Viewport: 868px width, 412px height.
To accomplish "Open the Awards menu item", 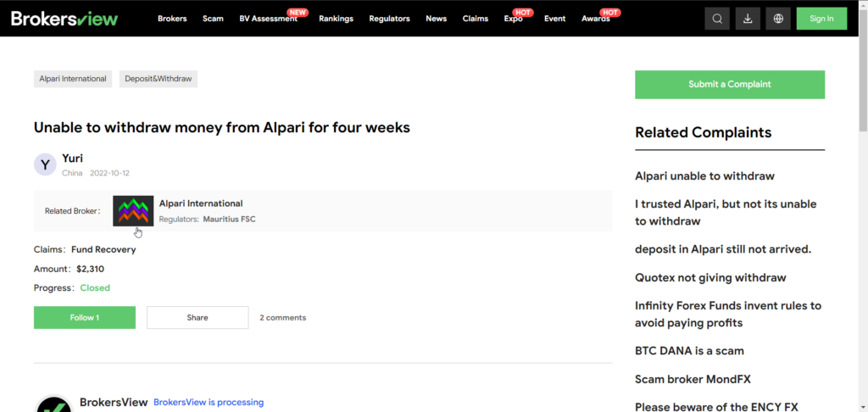I will (x=596, y=19).
